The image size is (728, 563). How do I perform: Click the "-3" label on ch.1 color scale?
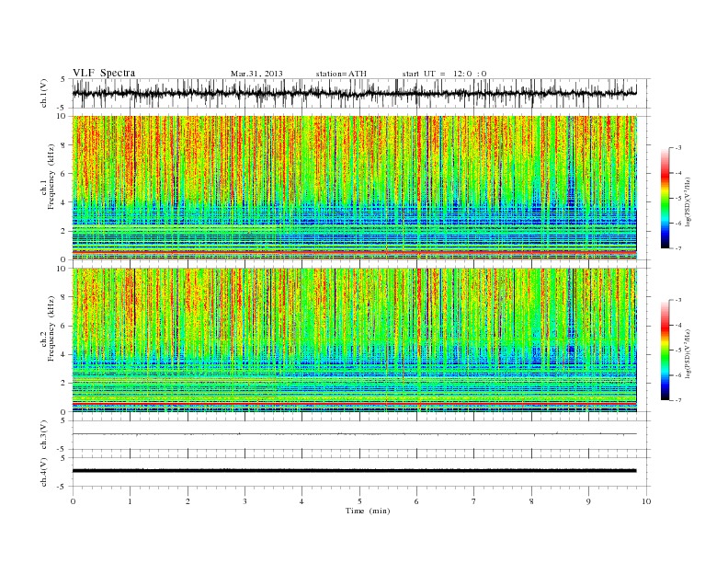(x=678, y=148)
